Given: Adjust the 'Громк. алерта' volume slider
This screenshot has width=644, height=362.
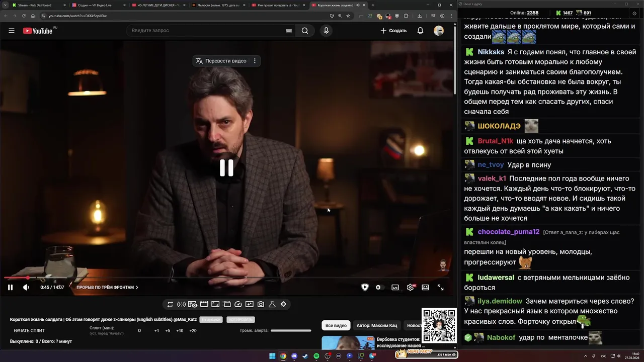Looking at the screenshot, I should coord(291,331).
